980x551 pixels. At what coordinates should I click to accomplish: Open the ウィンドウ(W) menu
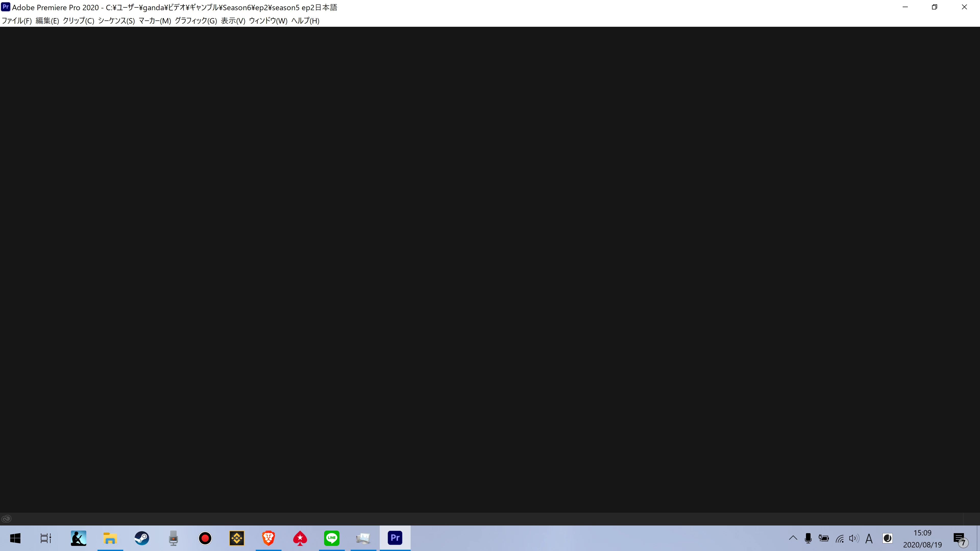tap(268, 21)
